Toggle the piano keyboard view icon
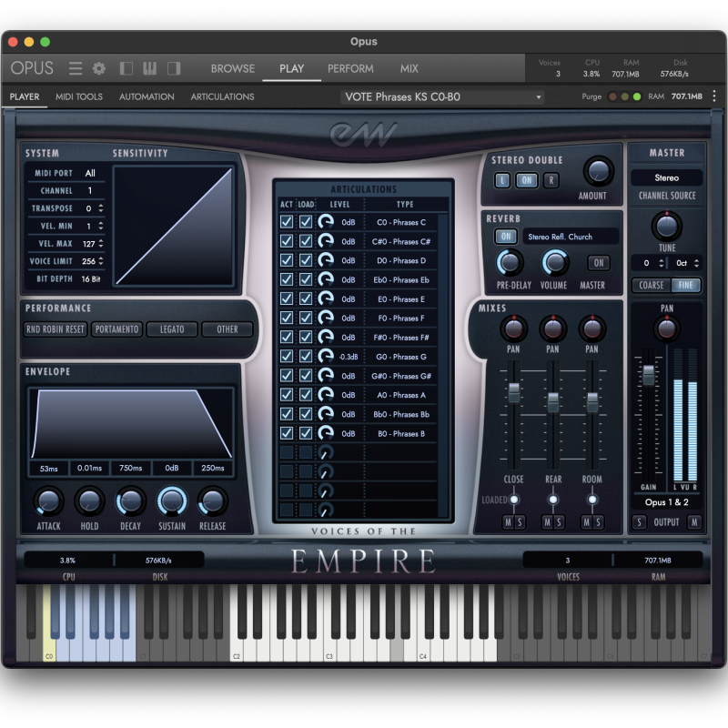728x728 pixels. 149,69
